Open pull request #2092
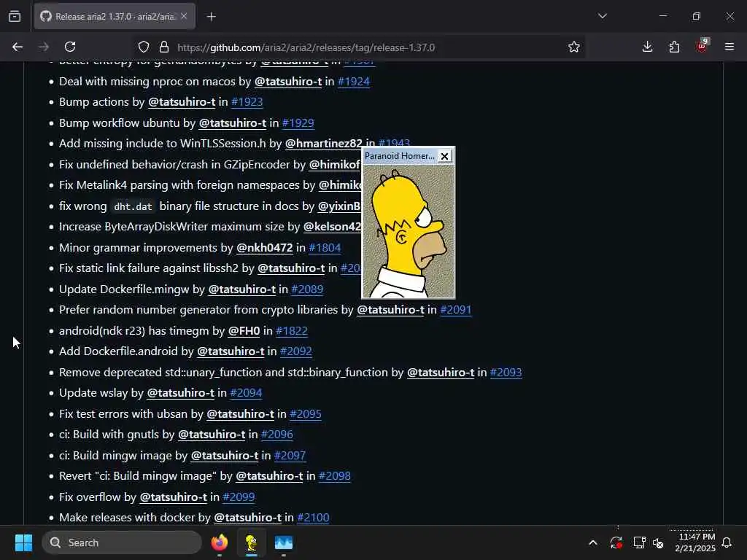 click(296, 351)
